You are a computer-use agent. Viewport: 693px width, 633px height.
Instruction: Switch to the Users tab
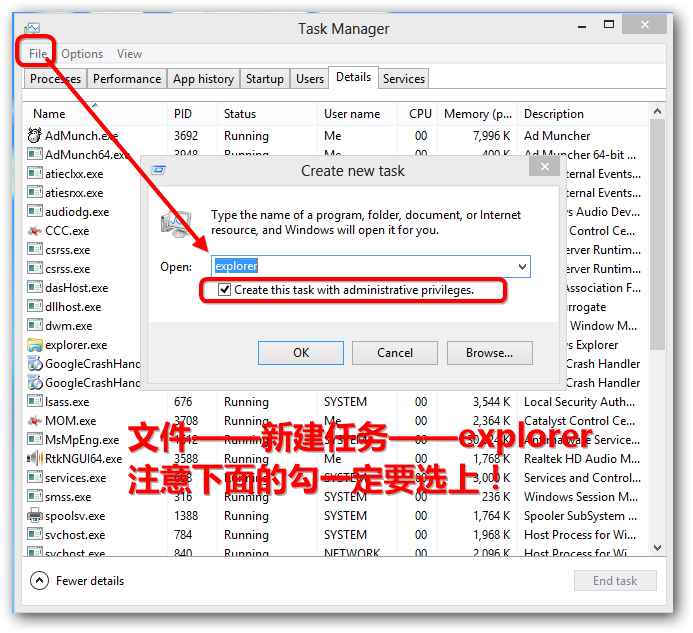pos(310,79)
